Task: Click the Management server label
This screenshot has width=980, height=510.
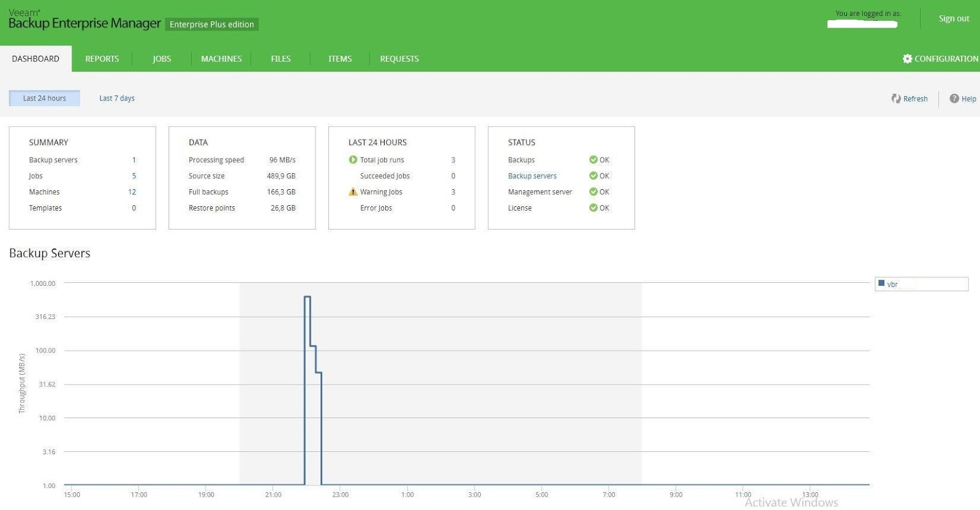Action: tap(540, 192)
